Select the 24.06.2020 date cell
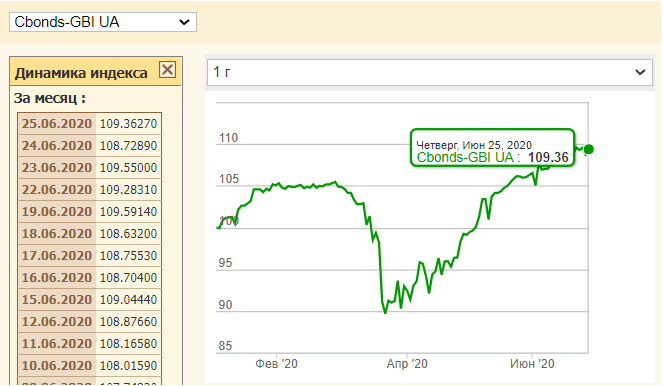The image size is (663, 386). click(57, 145)
